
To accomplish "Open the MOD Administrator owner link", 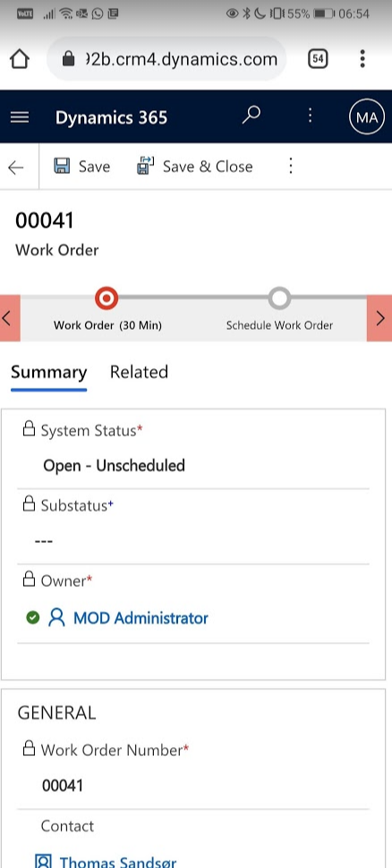I will [141, 618].
